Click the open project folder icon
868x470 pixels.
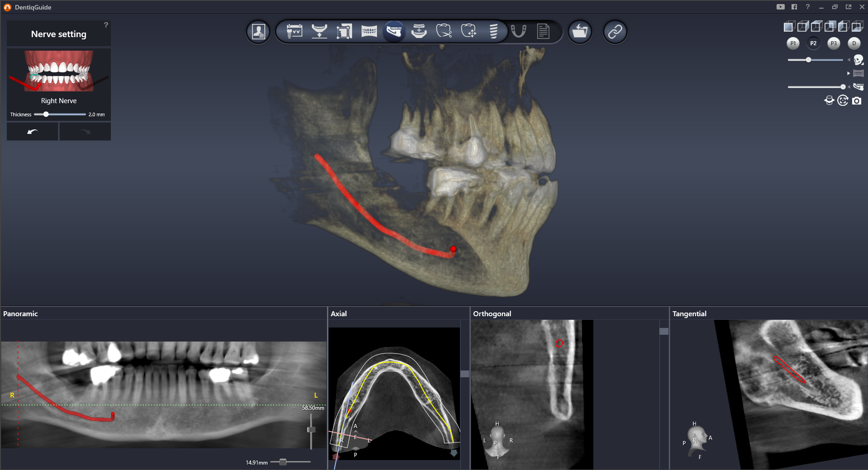tap(580, 32)
